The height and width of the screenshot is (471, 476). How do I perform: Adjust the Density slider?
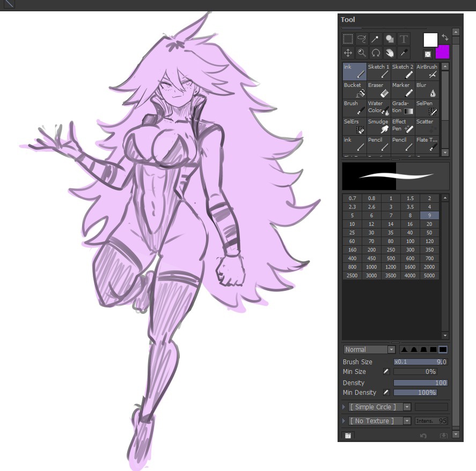point(420,383)
